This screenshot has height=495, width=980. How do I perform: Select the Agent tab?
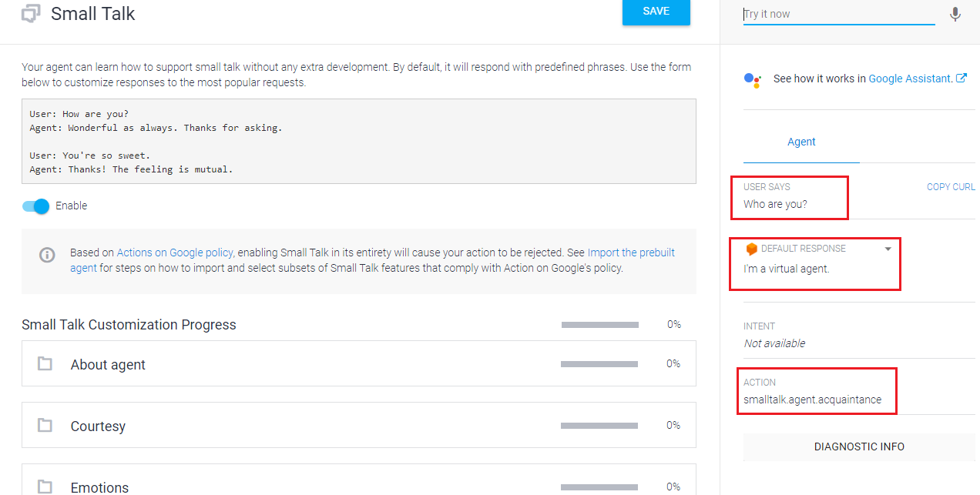pyautogui.click(x=801, y=142)
